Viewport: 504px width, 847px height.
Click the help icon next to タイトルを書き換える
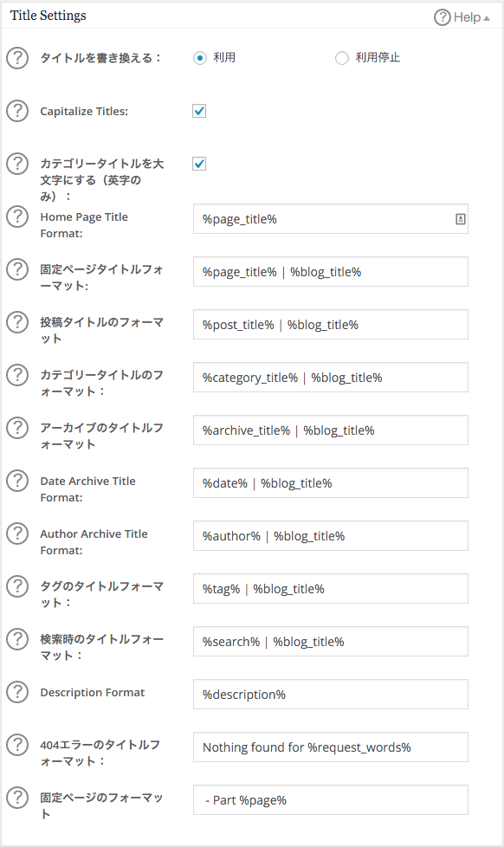point(17,56)
